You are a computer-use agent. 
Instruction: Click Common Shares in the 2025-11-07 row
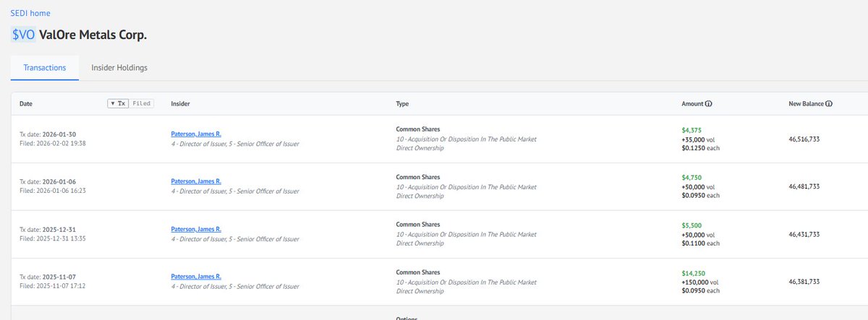tap(418, 272)
